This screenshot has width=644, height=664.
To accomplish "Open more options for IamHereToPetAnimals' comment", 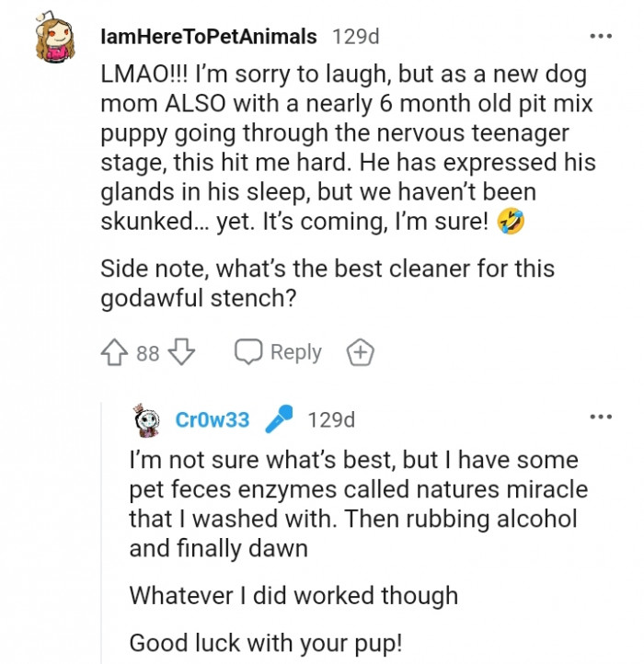I will click(601, 37).
